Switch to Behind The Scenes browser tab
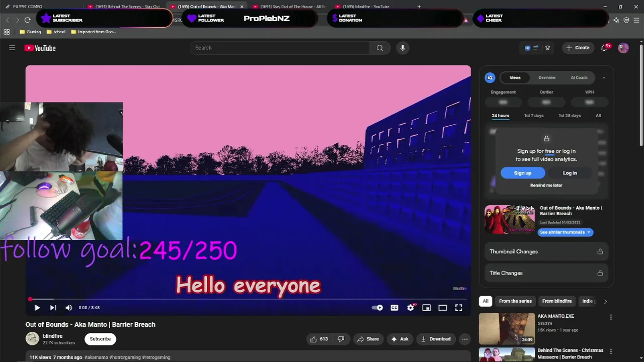Screen dimensions: 644x362 tap(124, 7)
